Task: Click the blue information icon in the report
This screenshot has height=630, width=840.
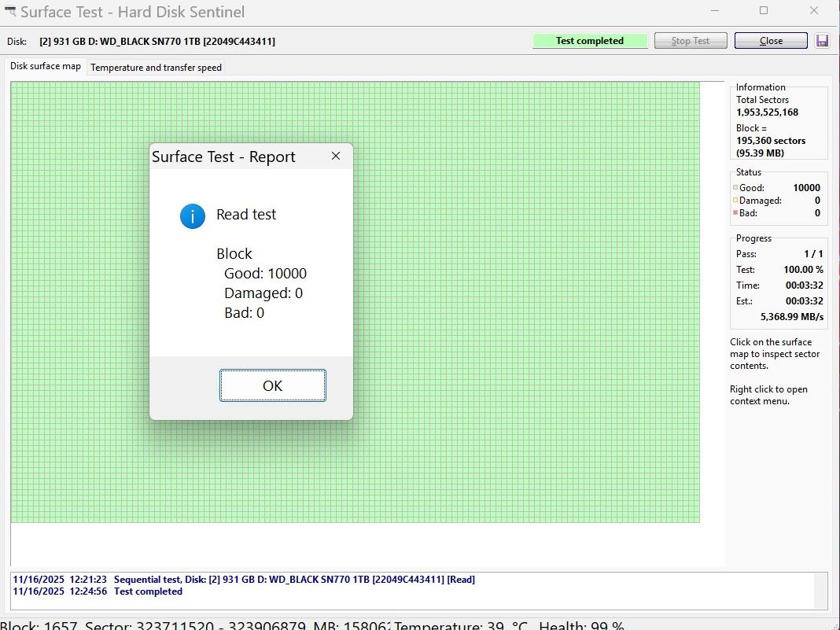Action: pos(193,216)
